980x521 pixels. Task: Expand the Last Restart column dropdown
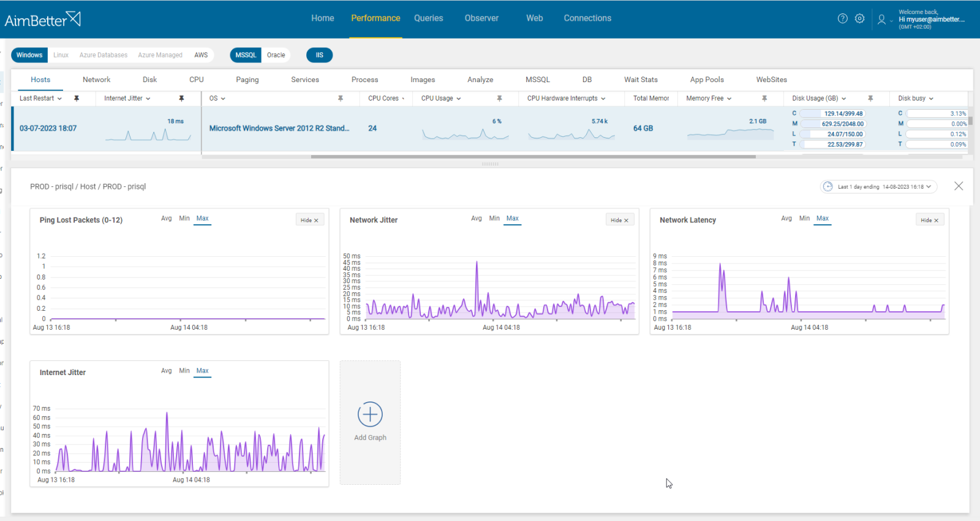(x=59, y=99)
